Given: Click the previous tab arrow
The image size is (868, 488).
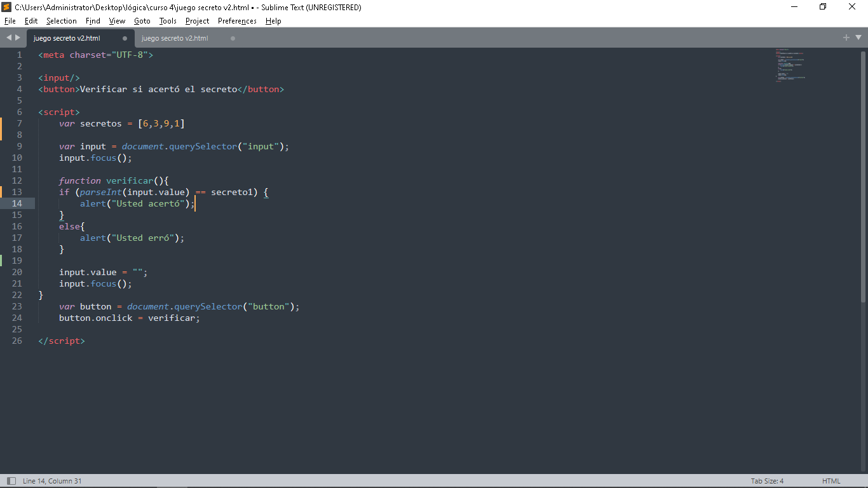Looking at the screenshot, I should (9, 38).
